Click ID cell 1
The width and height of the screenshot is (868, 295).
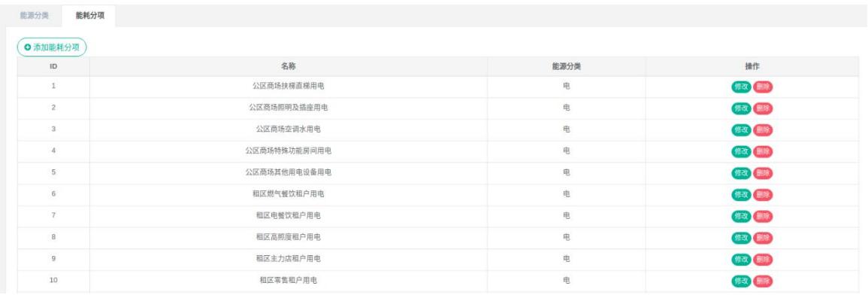point(53,87)
